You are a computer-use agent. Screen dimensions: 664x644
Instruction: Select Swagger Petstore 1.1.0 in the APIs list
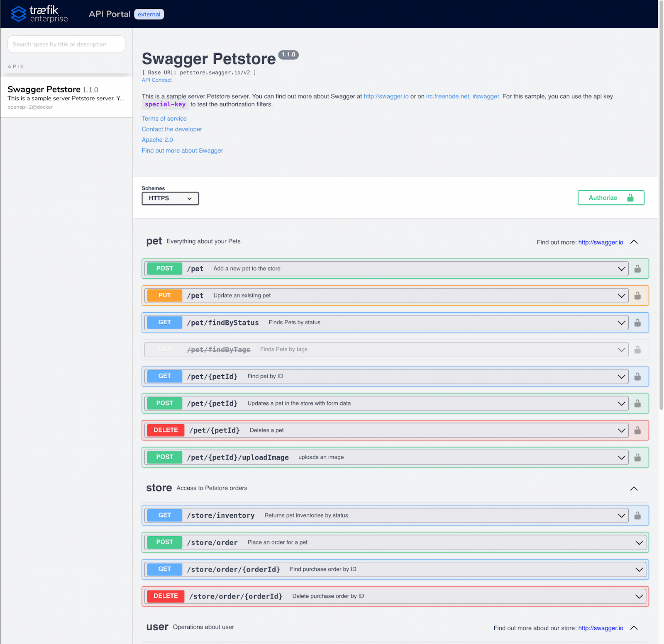tap(66, 97)
